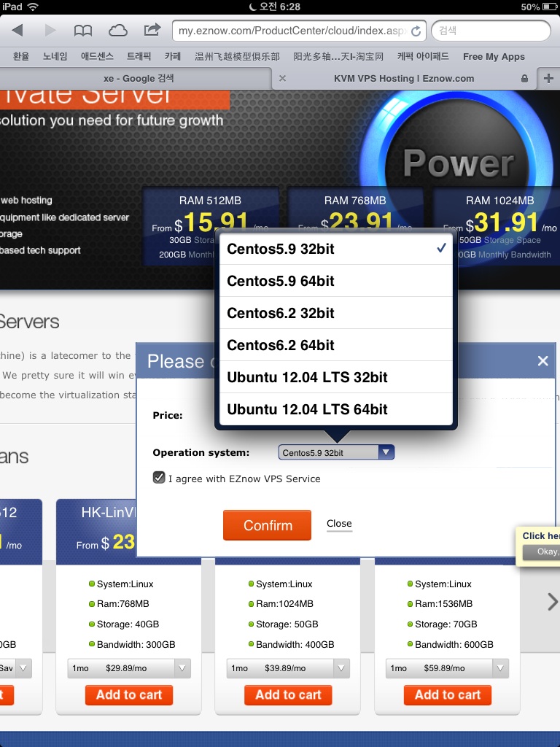The image size is (560, 747).
Task: Open the $39.89/mo billing dropdown
Action: [x=288, y=668]
